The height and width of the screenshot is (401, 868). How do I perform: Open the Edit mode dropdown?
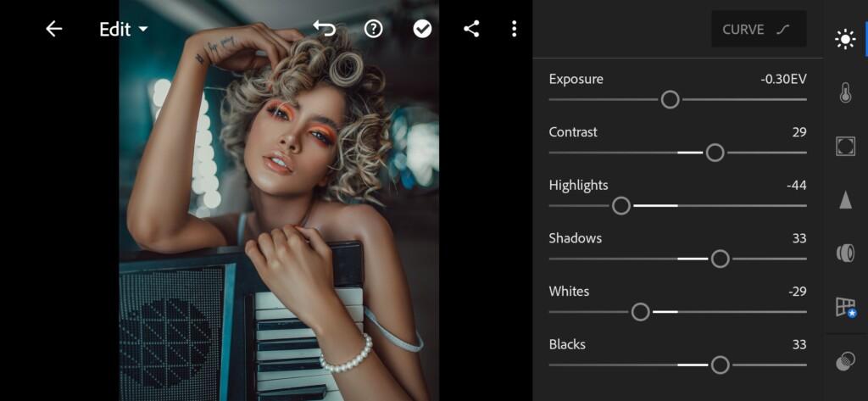pos(124,30)
